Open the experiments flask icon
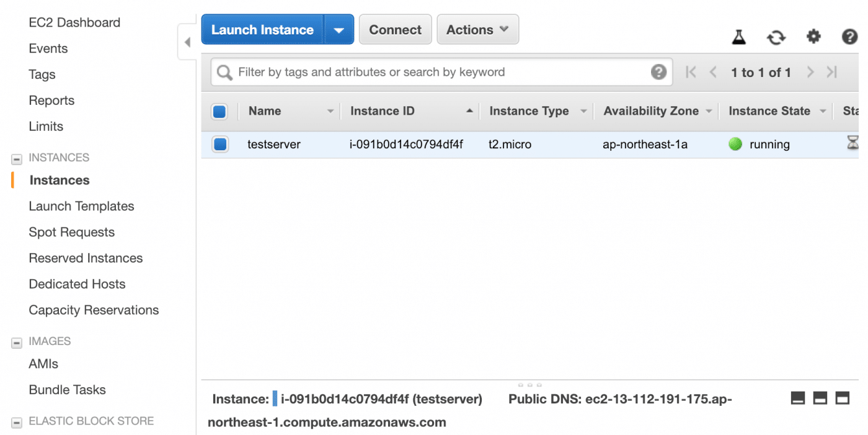 738,37
